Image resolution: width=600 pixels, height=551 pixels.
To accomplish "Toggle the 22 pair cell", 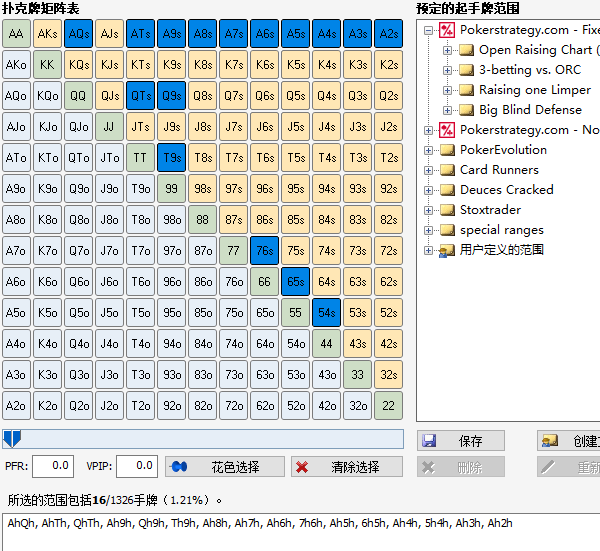I will [388, 406].
